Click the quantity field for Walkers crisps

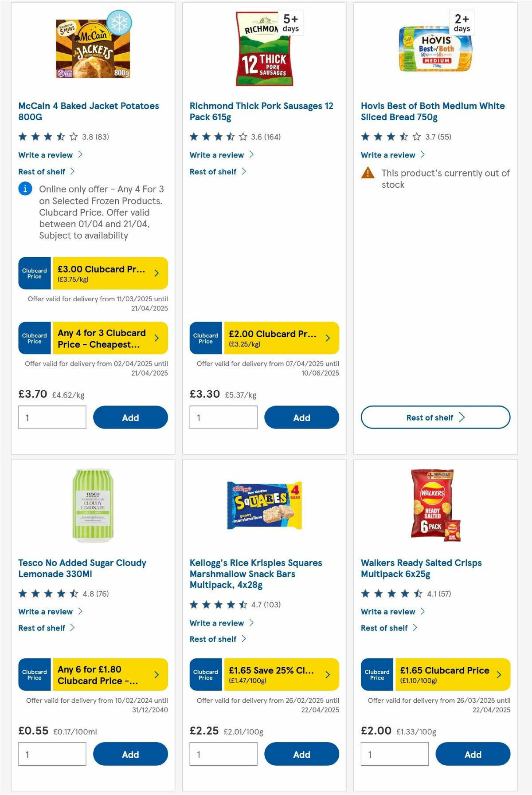click(394, 754)
